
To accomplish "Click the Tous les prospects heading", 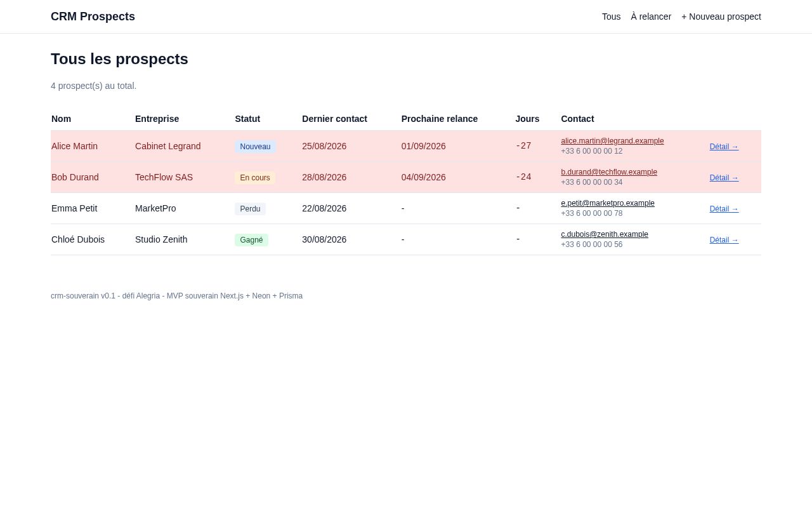I will 119,59.
